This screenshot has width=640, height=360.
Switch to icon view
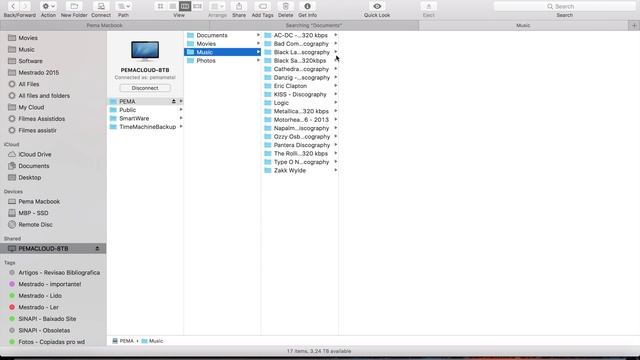tap(160, 6)
